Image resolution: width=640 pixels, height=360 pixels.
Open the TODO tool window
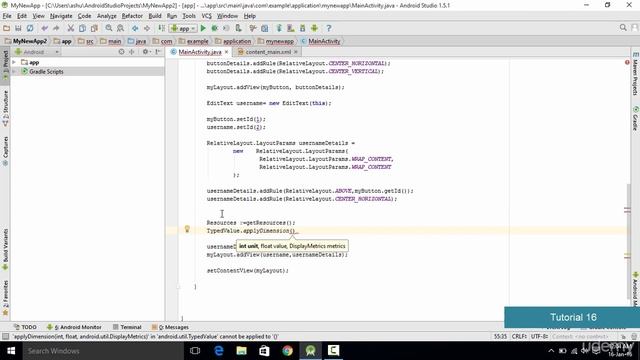pyautogui.click(x=25, y=327)
